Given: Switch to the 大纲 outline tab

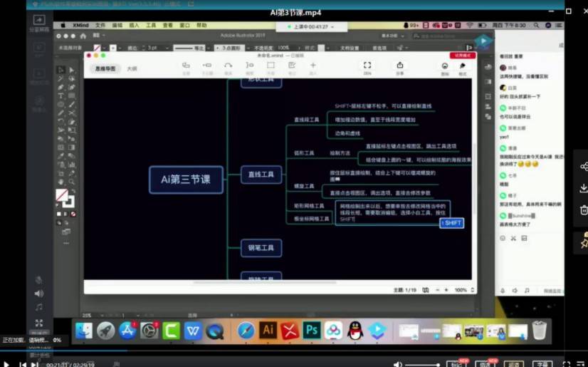Looking at the screenshot, I should [x=132, y=68].
